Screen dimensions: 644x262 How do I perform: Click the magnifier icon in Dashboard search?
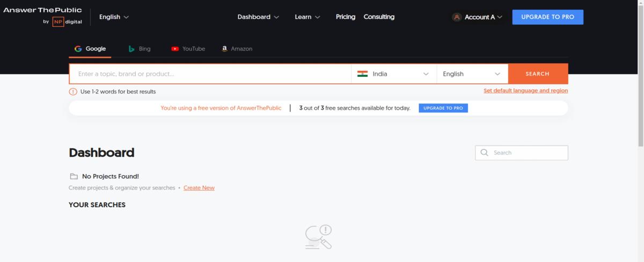(x=485, y=152)
